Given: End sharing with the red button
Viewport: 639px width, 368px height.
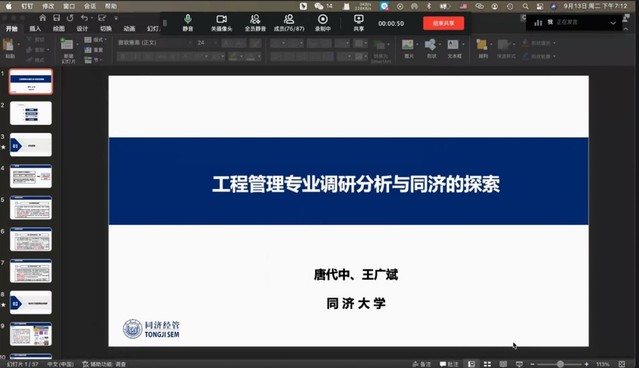Looking at the screenshot, I should point(443,23).
